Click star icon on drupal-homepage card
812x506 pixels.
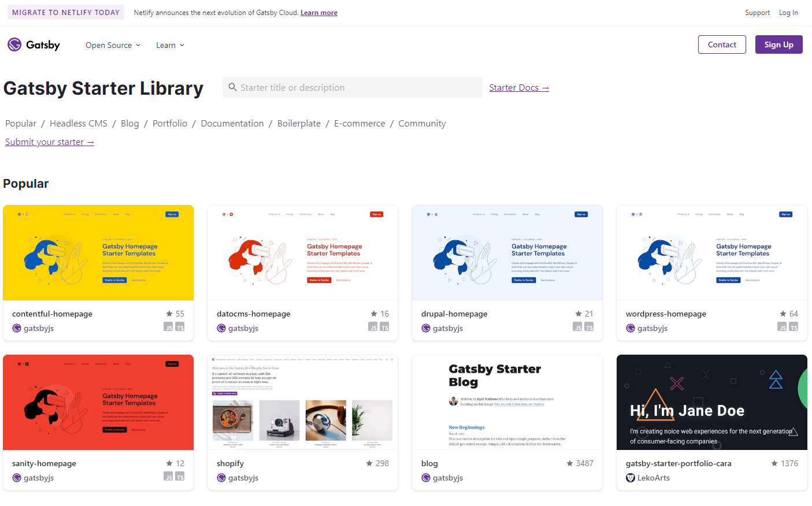(579, 314)
